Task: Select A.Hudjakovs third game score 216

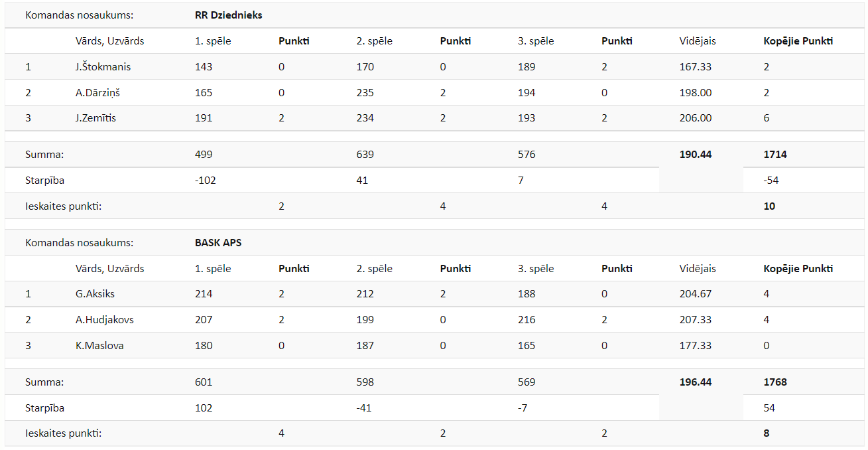Action: click(x=527, y=320)
